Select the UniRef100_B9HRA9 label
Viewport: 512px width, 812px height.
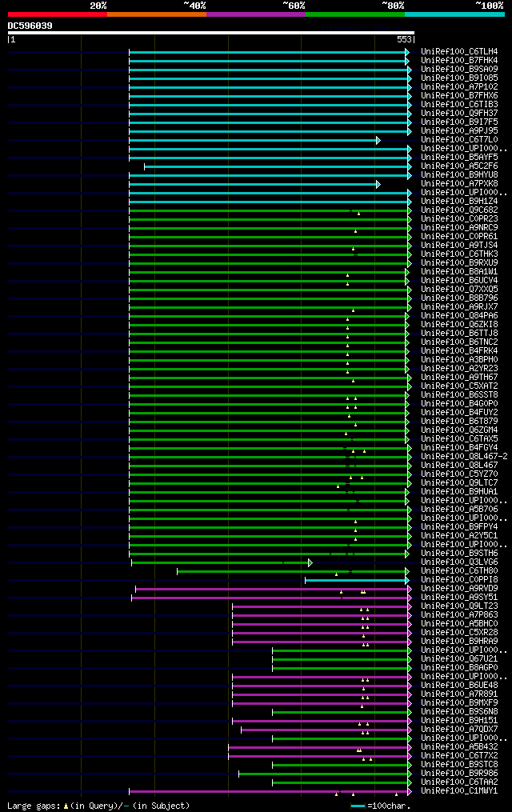tap(459, 642)
